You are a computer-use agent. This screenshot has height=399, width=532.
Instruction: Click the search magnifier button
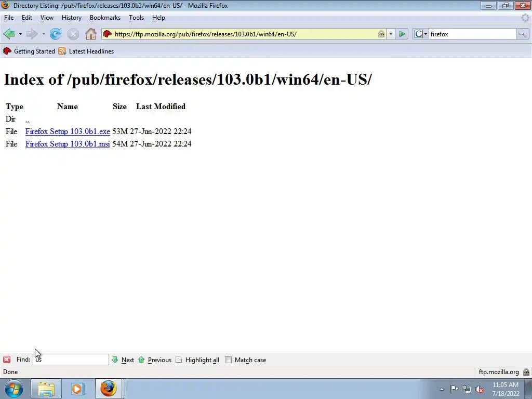coord(522,34)
